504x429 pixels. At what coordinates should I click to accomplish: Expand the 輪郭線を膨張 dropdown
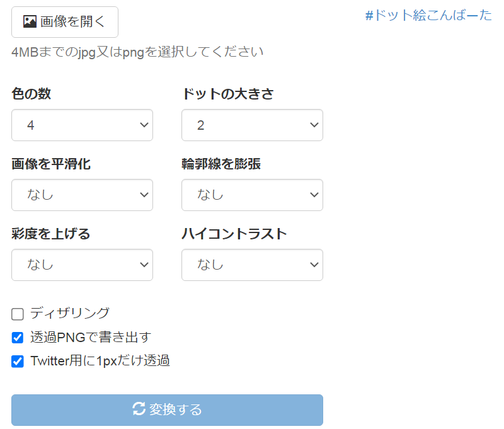(252, 195)
